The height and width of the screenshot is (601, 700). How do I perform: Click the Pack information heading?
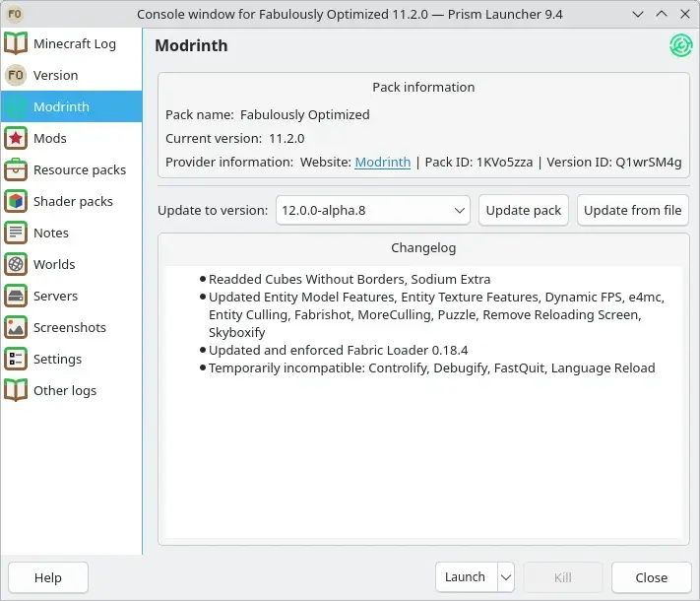(x=423, y=87)
